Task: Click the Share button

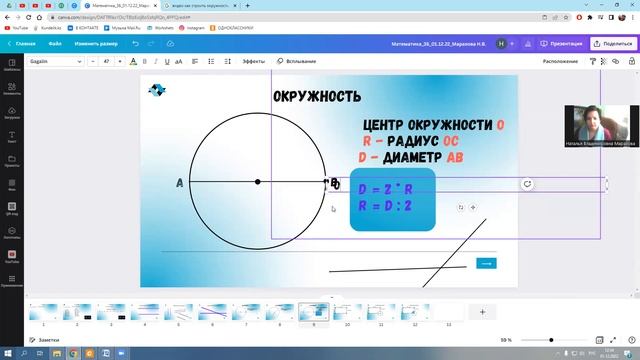Action: pos(613,44)
